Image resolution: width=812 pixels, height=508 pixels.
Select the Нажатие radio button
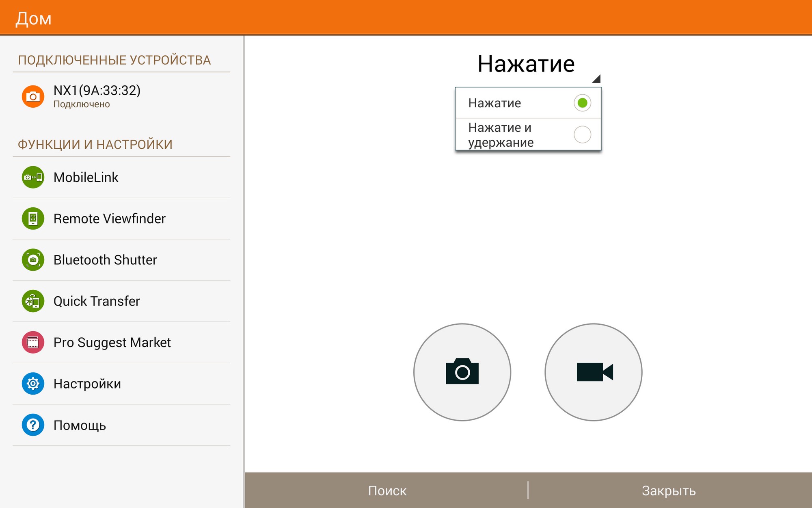(582, 103)
